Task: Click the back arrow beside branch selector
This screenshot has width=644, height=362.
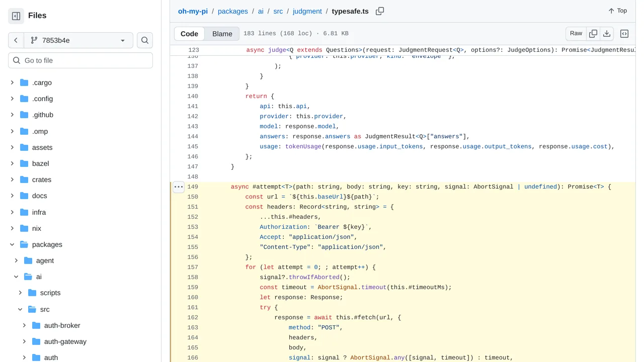Action: pyautogui.click(x=16, y=40)
